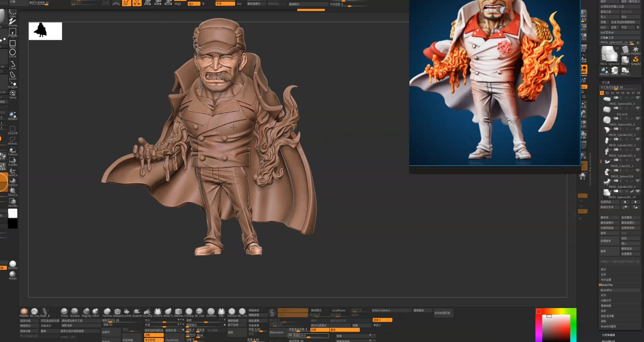This screenshot has height=342, width=644.
Task: Select the SK_Clay brush
Action: click(x=35, y=312)
